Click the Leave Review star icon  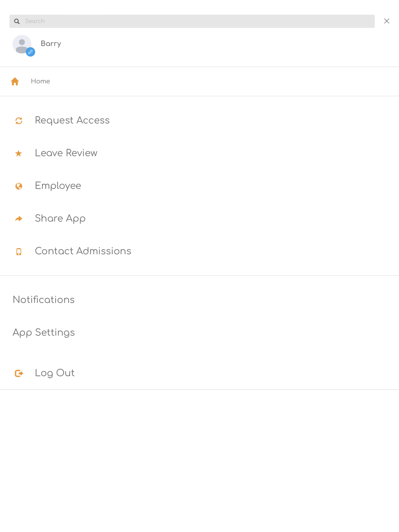(18, 154)
